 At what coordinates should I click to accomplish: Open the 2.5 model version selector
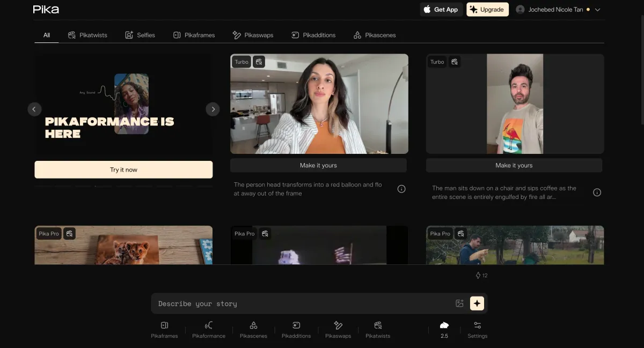pyautogui.click(x=444, y=329)
